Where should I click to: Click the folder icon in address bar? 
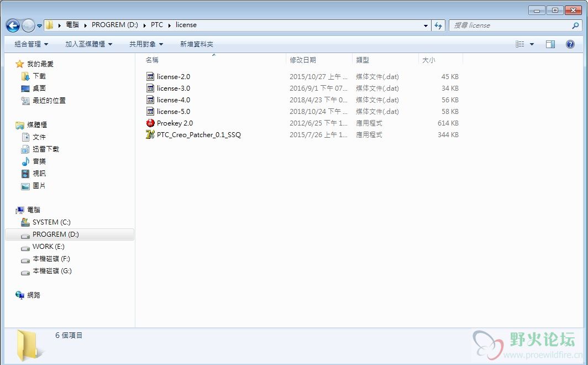[x=49, y=25]
